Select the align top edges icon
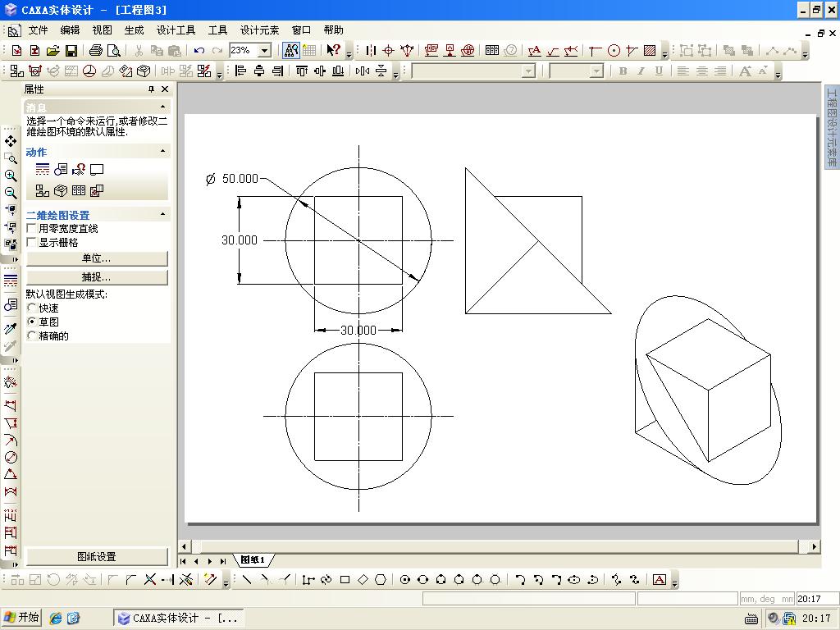The height and width of the screenshot is (630, 840). [302, 71]
